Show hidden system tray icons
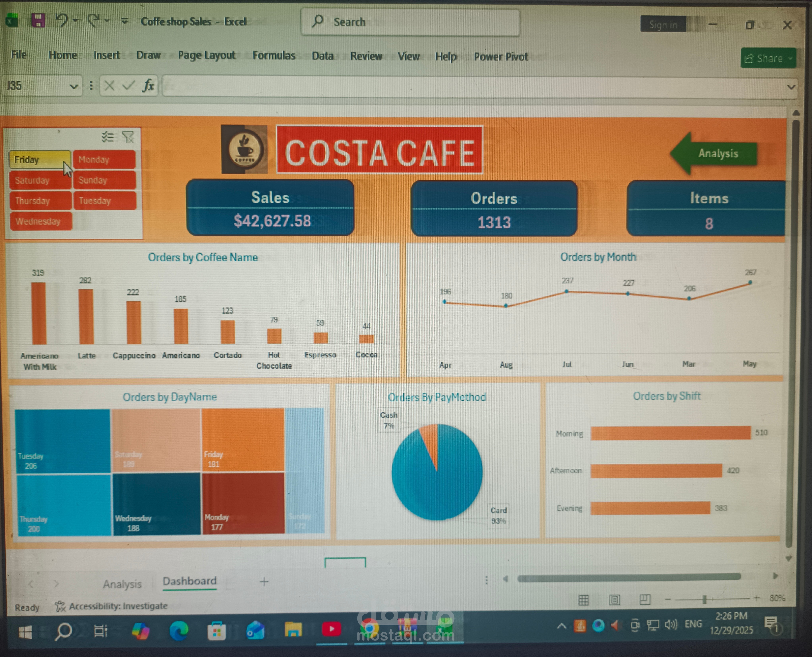The width and height of the screenshot is (812, 657). 562,626
